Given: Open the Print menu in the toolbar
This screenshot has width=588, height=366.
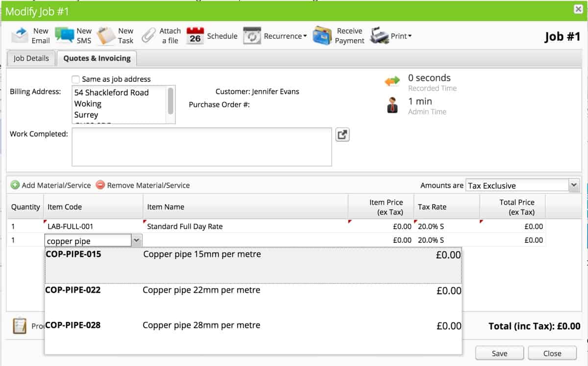Looking at the screenshot, I should pyautogui.click(x=391, y=36).
